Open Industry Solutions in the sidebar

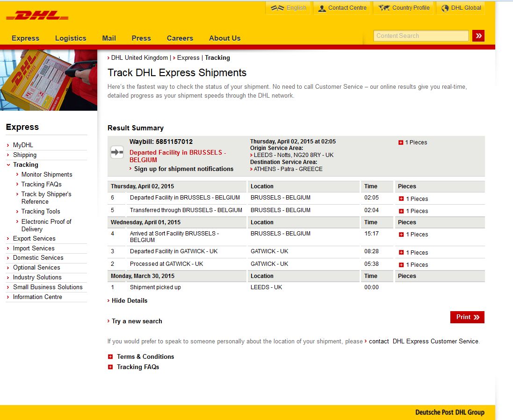pyautogui.click(x=37, y=277)
